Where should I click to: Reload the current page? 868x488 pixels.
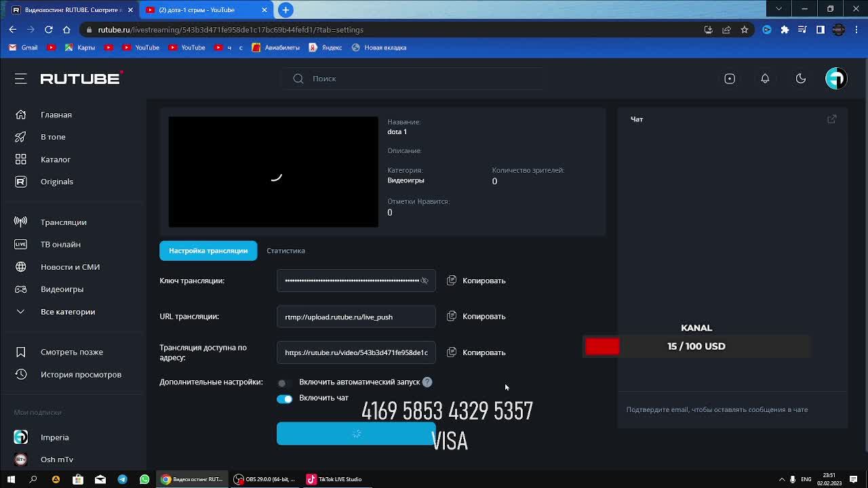(x=48, y=30)
